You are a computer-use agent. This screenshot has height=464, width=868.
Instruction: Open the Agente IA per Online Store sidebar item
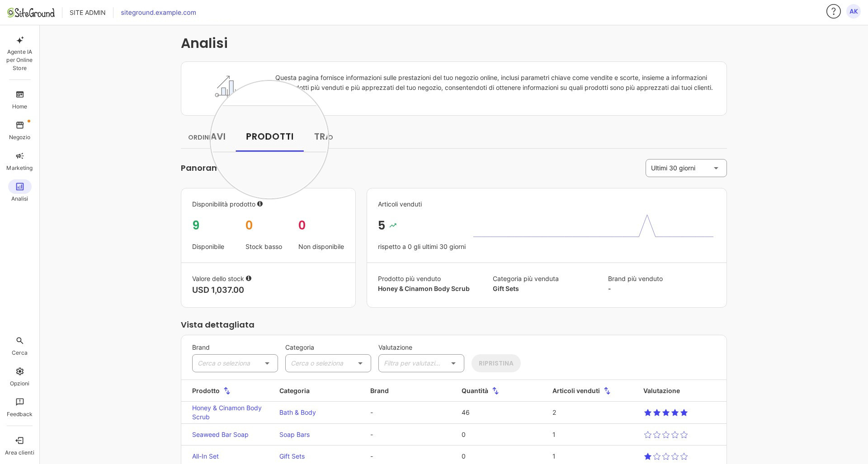tap(19, 53)
